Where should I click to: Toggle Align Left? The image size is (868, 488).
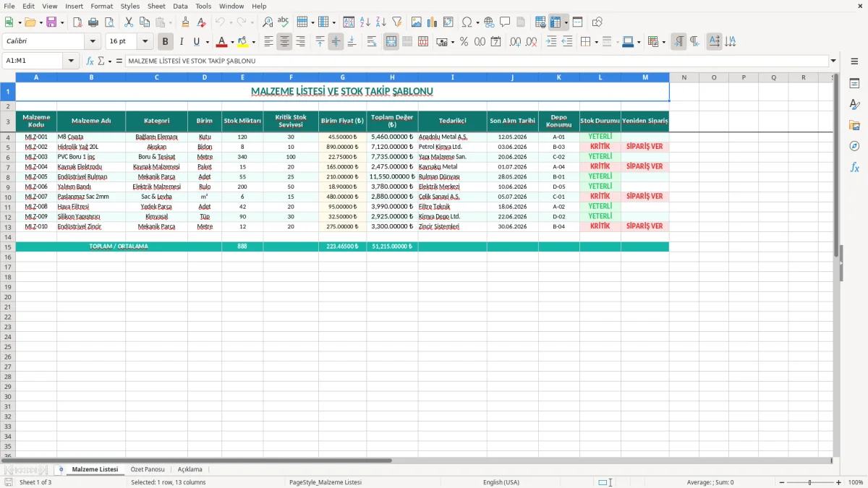tap(268, 42)
